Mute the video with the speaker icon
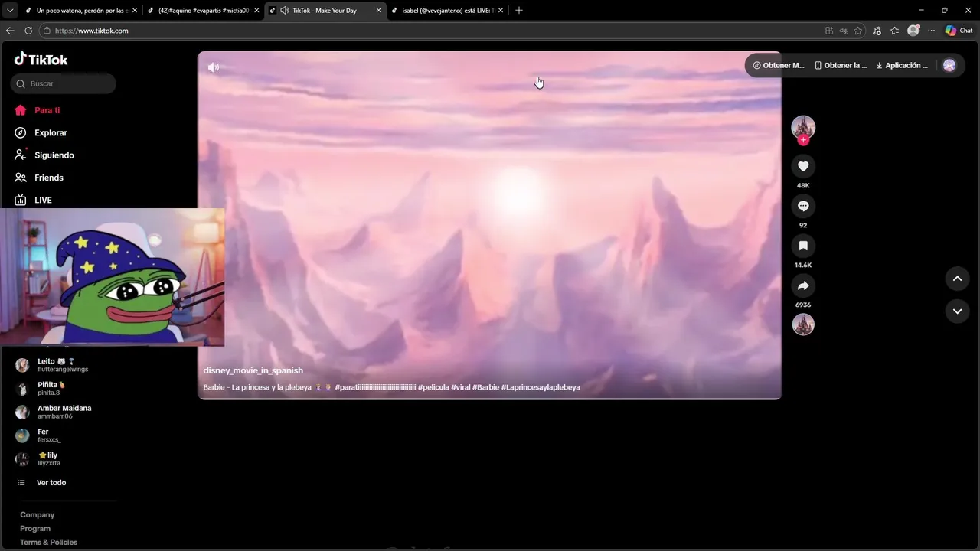Image resolution: width=980 pixels, height=551 pixels. (214, 67)
